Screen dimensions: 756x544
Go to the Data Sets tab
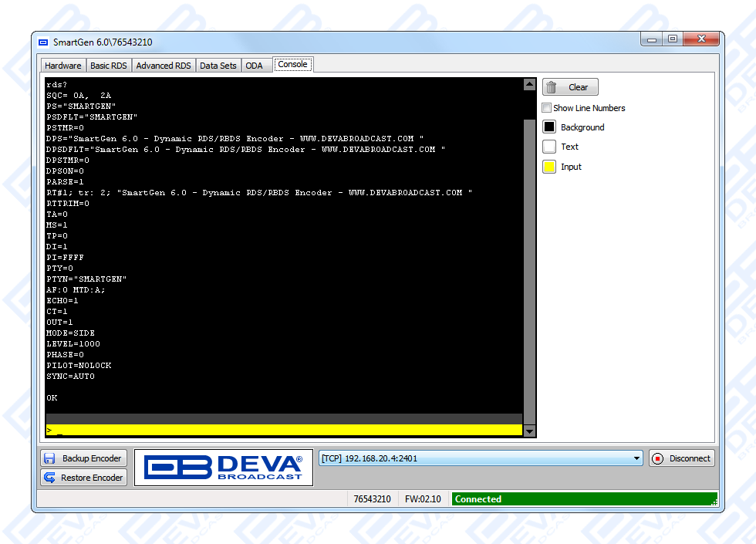(x=218, y=66)
